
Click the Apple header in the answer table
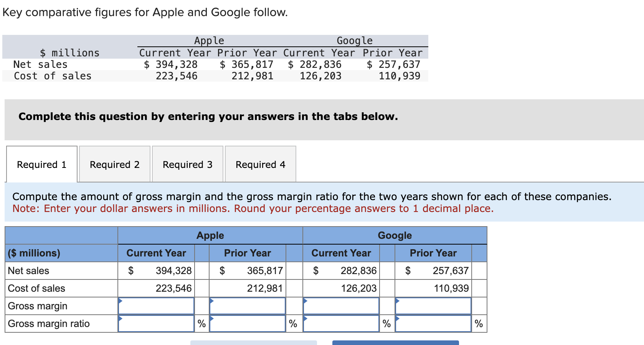click(210, 235)
